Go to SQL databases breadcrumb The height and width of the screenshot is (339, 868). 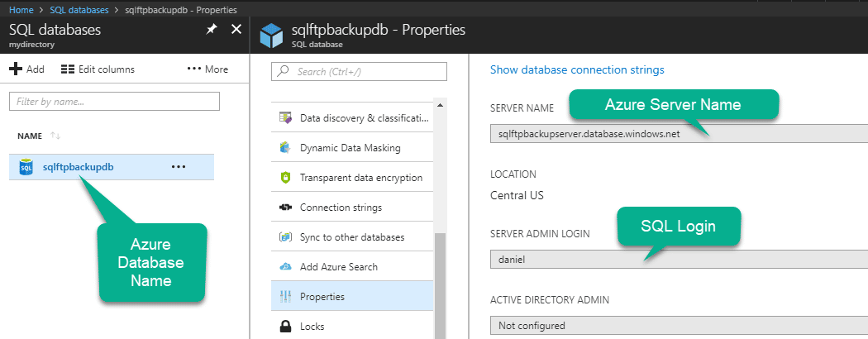(78, 9)
